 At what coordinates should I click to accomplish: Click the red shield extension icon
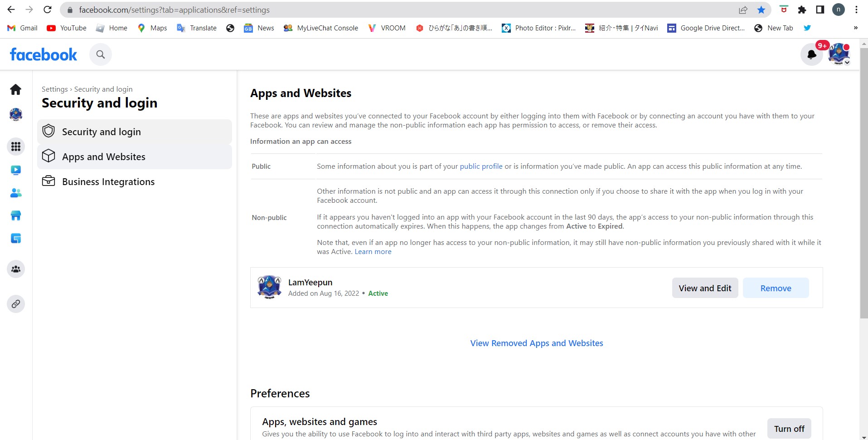coord(784,10)
